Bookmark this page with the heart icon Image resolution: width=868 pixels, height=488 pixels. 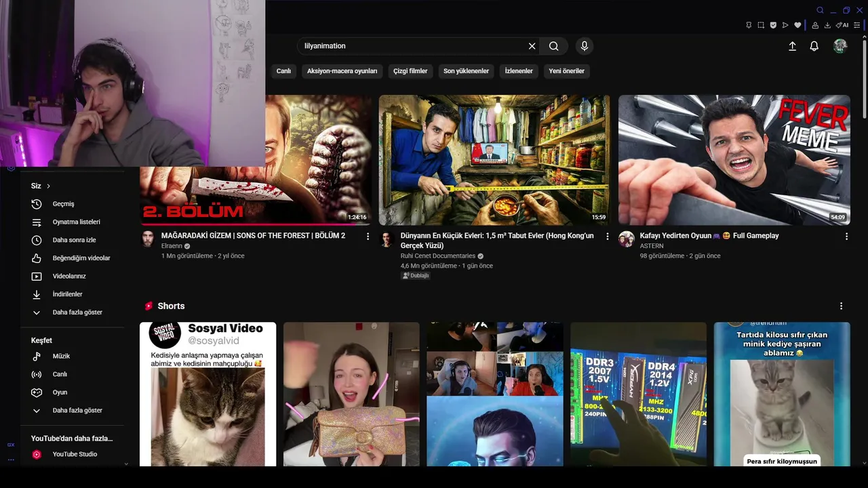coord(797,25)
